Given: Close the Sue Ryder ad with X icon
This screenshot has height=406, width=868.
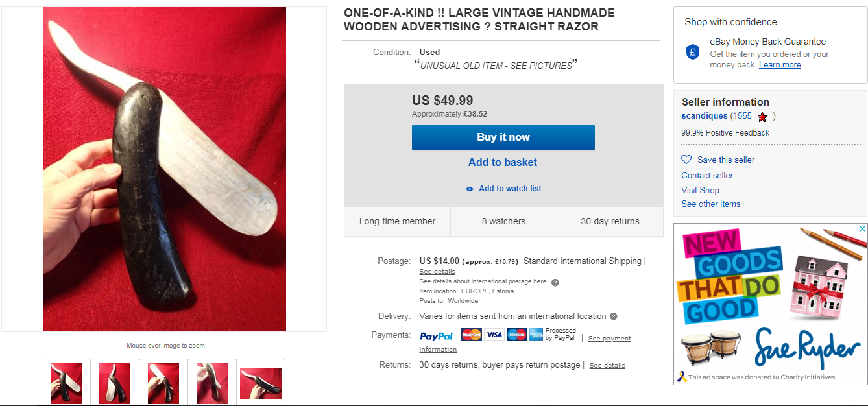Looking at the screenshot, I should [862, 229].
